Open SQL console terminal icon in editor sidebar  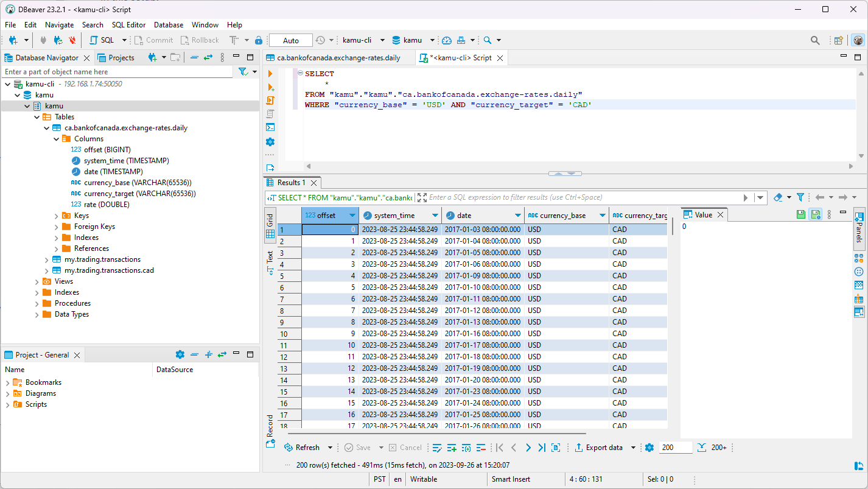tap(270, 127)
